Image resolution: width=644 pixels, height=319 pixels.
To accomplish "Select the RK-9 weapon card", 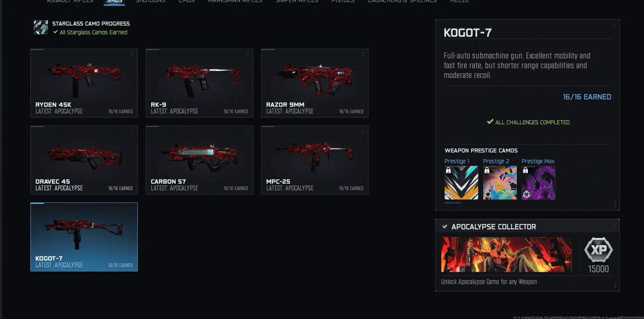I will pyautogui.click(x=200, y=83).
